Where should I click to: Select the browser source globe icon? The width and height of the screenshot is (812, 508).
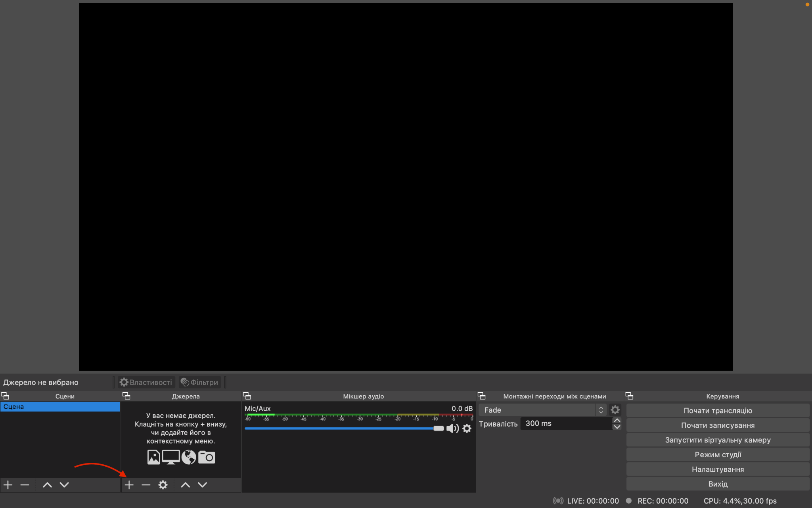[x=188, y=457]
